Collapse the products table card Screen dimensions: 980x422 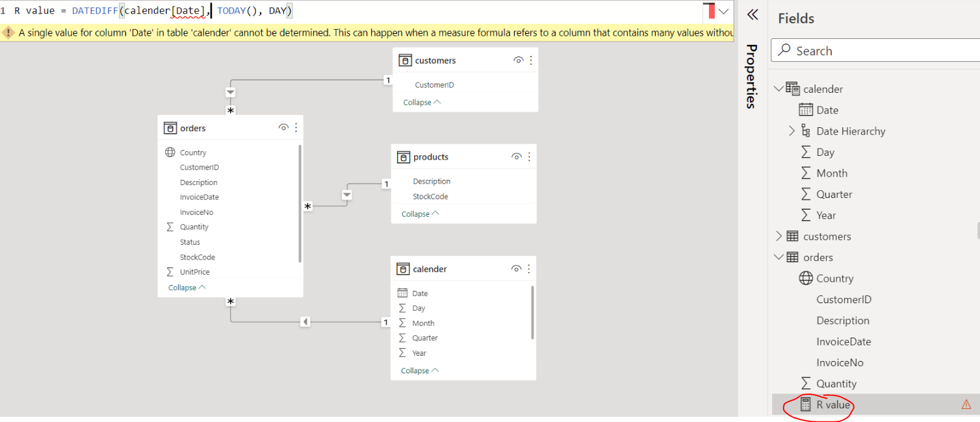pos(420,214)
